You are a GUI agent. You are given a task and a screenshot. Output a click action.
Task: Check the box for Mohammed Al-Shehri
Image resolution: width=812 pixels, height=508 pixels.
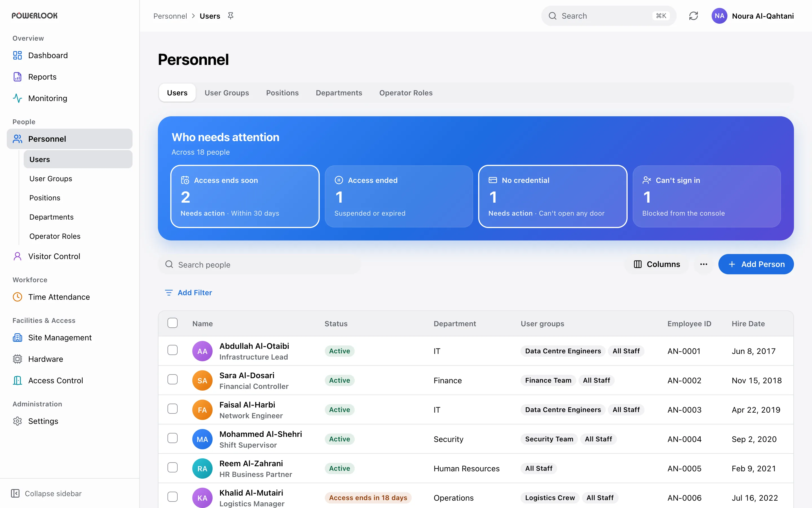(x=173, y=438)
